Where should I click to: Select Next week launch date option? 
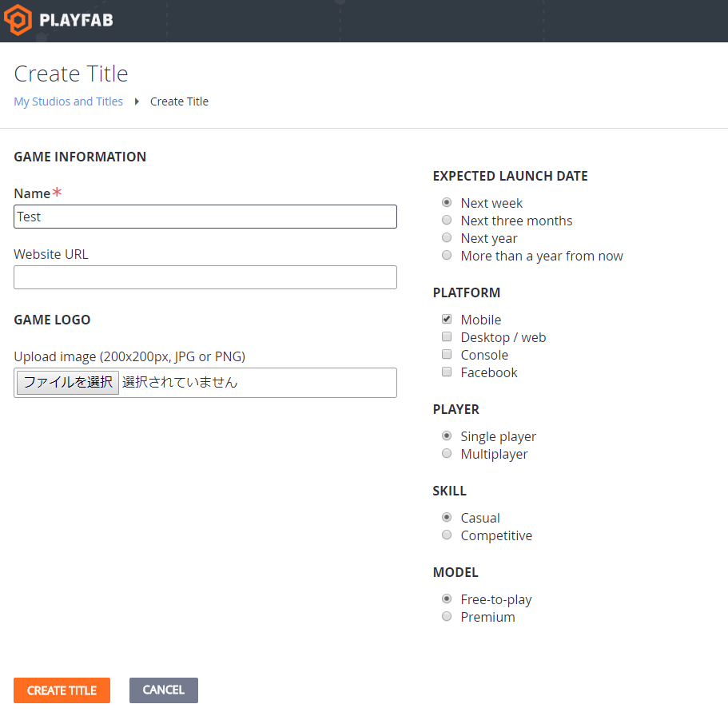pos(447,202)
